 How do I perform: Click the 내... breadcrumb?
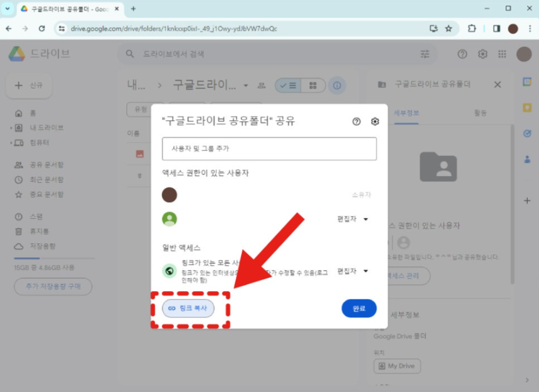point(136,85)
